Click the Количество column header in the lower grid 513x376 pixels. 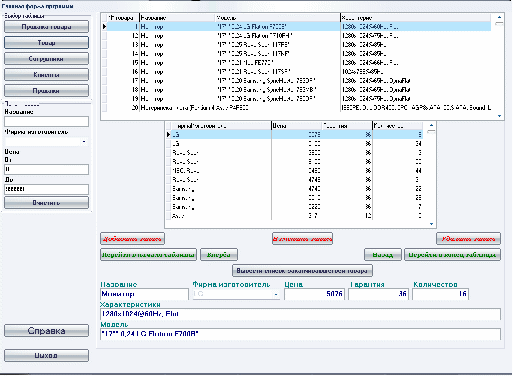tap(398, 126)
